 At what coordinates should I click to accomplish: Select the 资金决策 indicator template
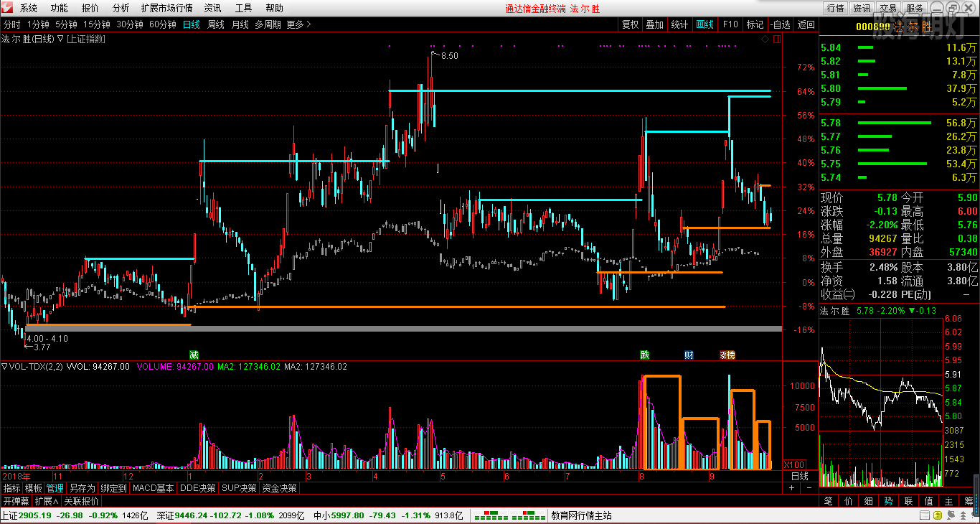(x=279, y=488)
